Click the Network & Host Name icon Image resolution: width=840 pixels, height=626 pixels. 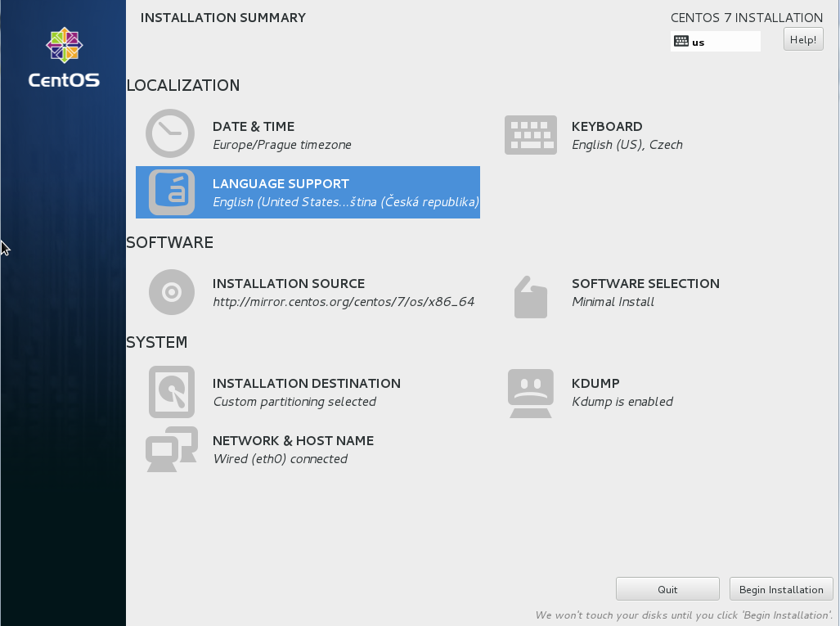[170, 448]
